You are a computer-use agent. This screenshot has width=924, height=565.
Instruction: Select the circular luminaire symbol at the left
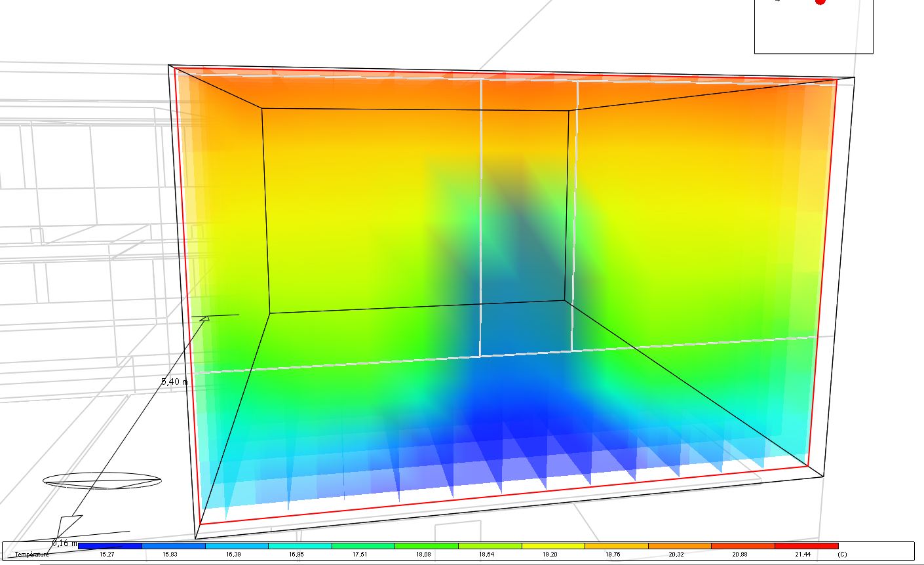tap(102, 480)
